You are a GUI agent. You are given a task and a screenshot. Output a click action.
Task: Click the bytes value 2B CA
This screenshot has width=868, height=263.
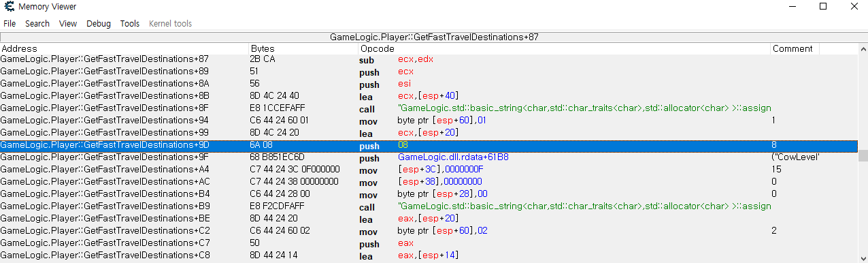click(x=263, y=59)
